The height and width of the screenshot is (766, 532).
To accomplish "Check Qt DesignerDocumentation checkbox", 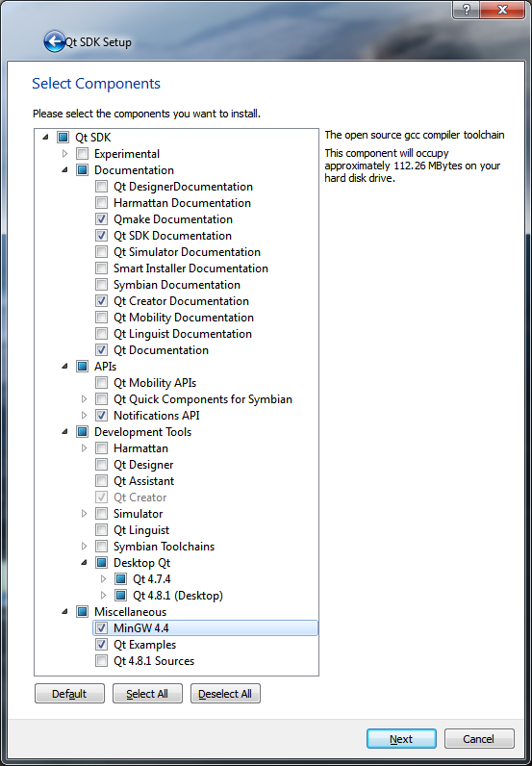I will tap(101, 187).
